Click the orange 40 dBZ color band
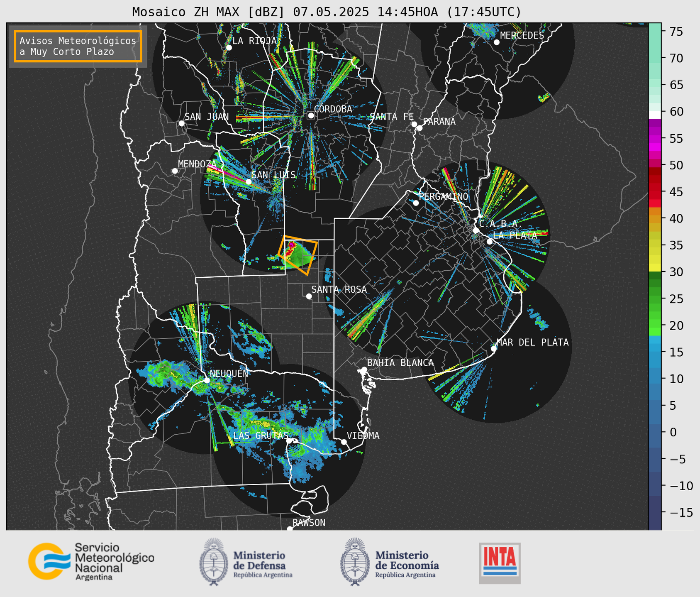Image resolution: width=700 pixels, height=597 pixels. 655,219
